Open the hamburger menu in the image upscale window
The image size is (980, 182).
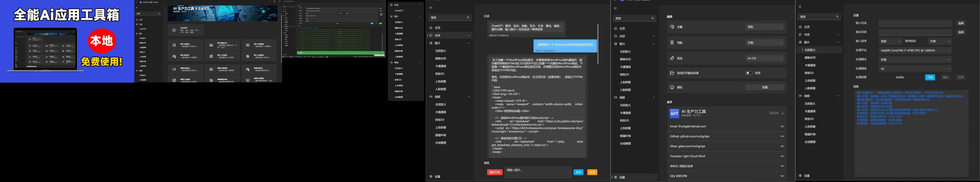(800, 7)
